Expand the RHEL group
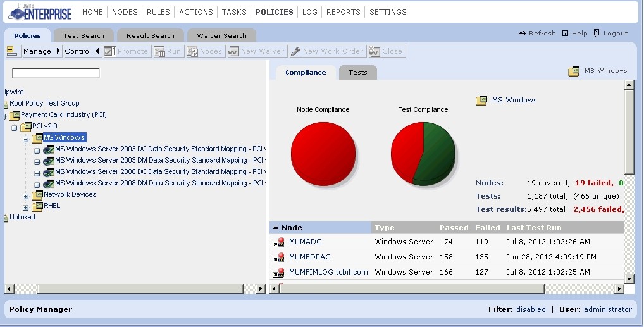 (26, 208)
